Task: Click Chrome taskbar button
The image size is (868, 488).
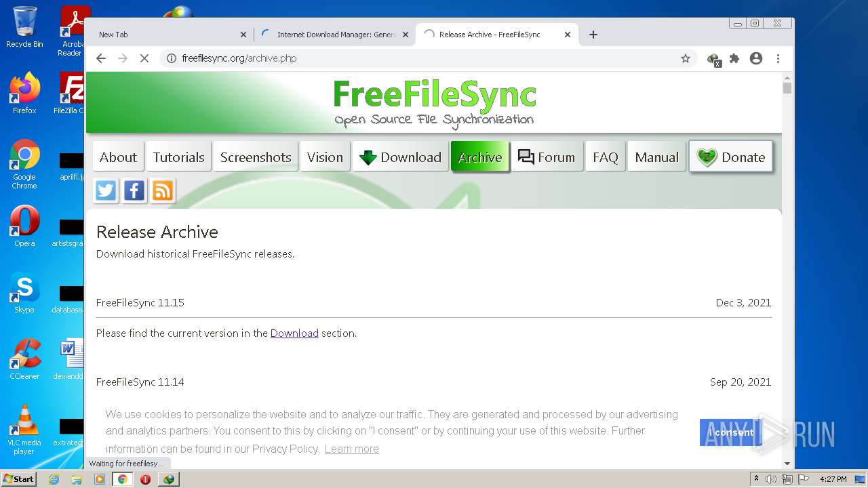Action: (123, 479)
